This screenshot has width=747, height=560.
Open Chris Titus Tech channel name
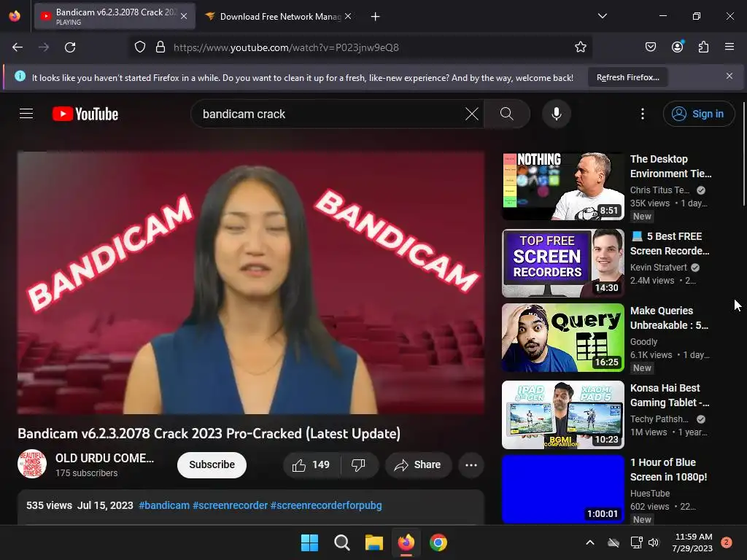click(659, 190)
